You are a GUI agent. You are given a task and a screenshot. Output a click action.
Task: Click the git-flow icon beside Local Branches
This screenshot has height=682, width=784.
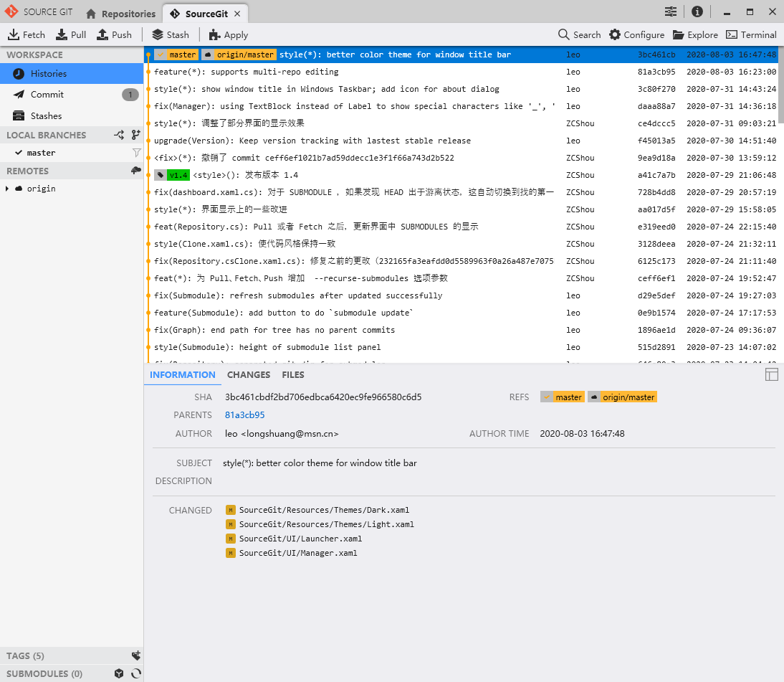click(119, 135)
